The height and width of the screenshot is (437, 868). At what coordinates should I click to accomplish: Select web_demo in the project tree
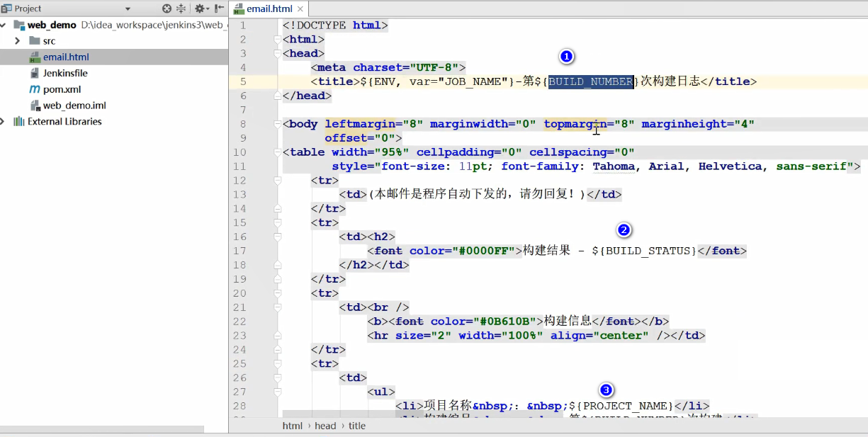[52, 25]
